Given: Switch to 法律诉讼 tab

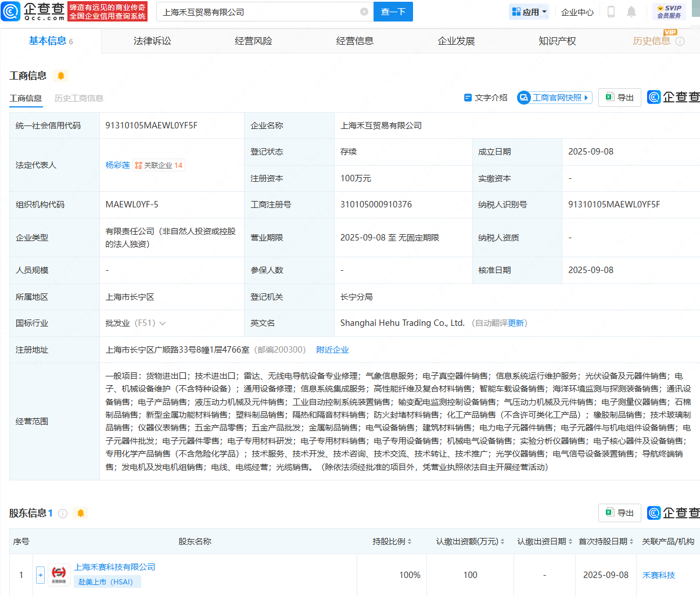Looking at the screenshot, I should pyautogui.click(x=152, y=41).
